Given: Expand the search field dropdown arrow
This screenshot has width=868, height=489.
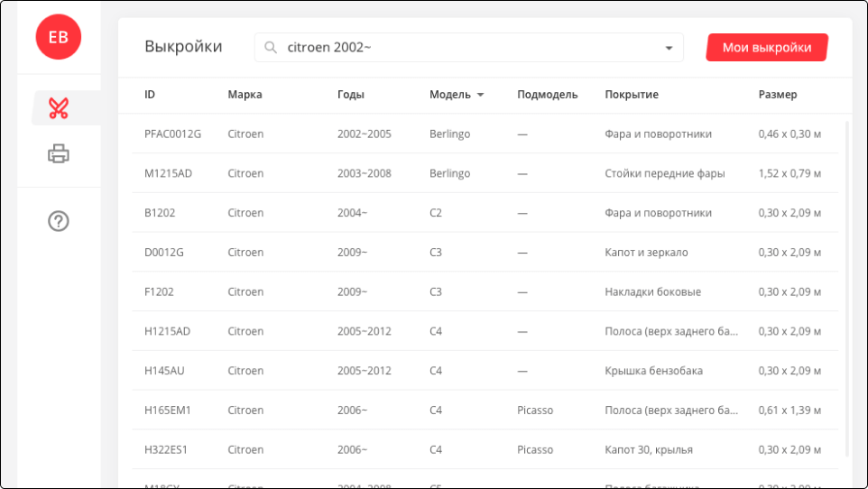Looking at the screenshot, I should (669, 48).
